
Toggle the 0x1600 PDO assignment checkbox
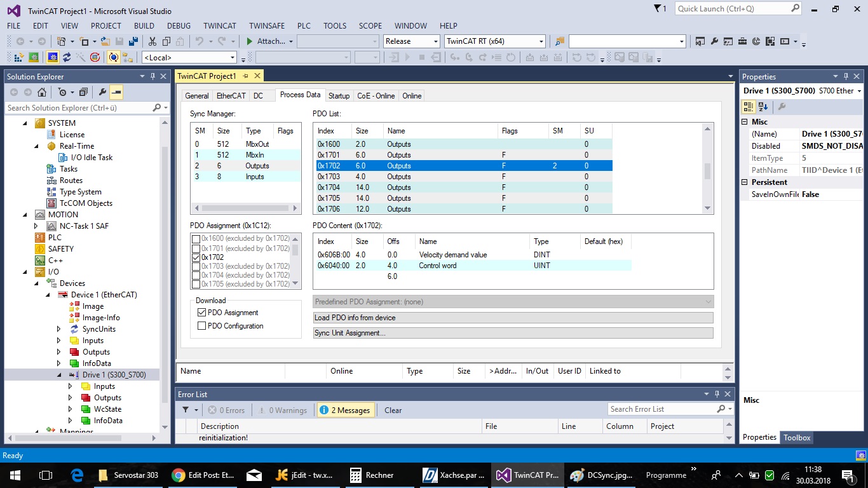(x=196, y=239)
